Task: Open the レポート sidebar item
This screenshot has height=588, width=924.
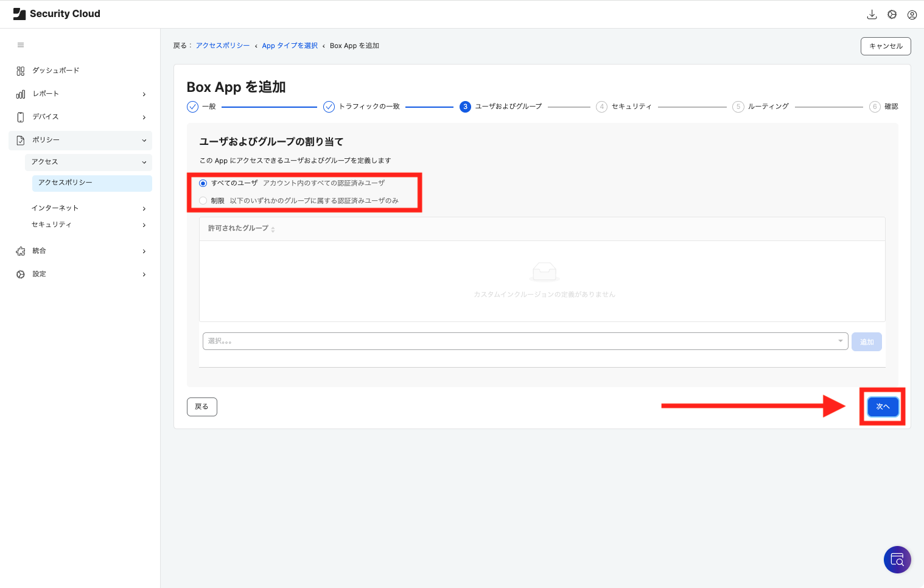Action: click(x=80, y=94)
